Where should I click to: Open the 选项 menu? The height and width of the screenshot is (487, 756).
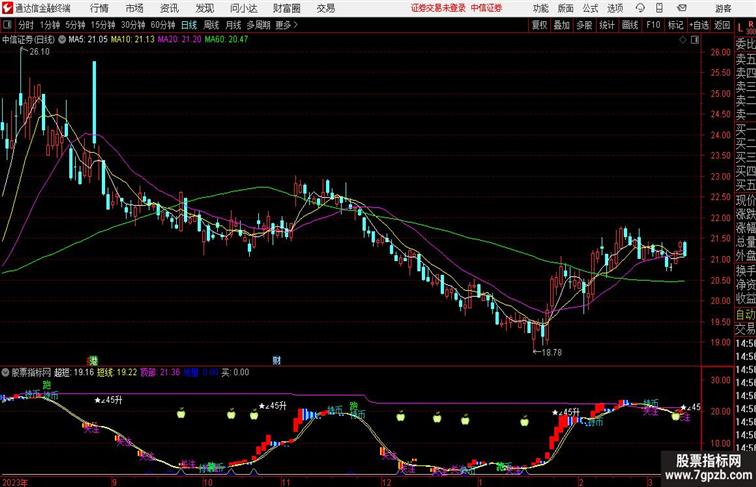[x=615, y=8]
